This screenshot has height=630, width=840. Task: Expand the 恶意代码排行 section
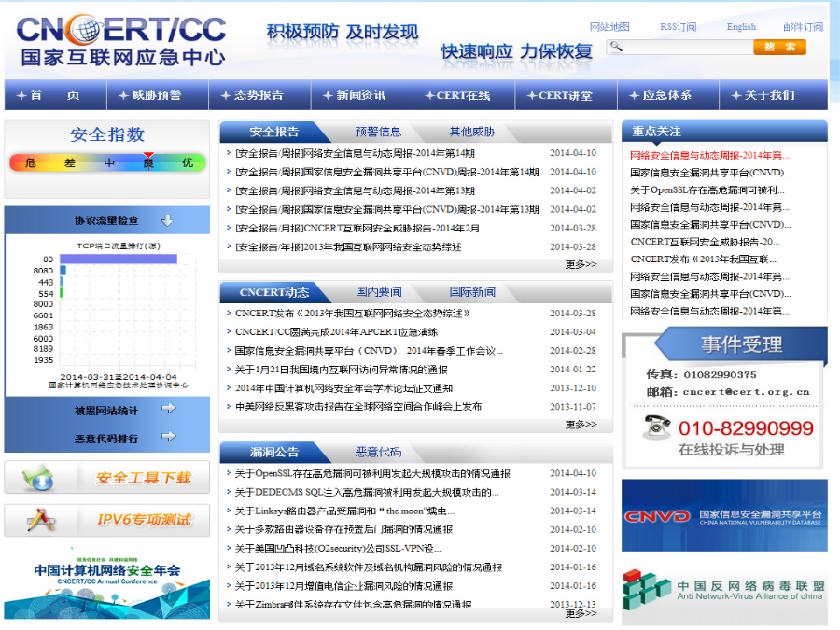tap(107, 439)
